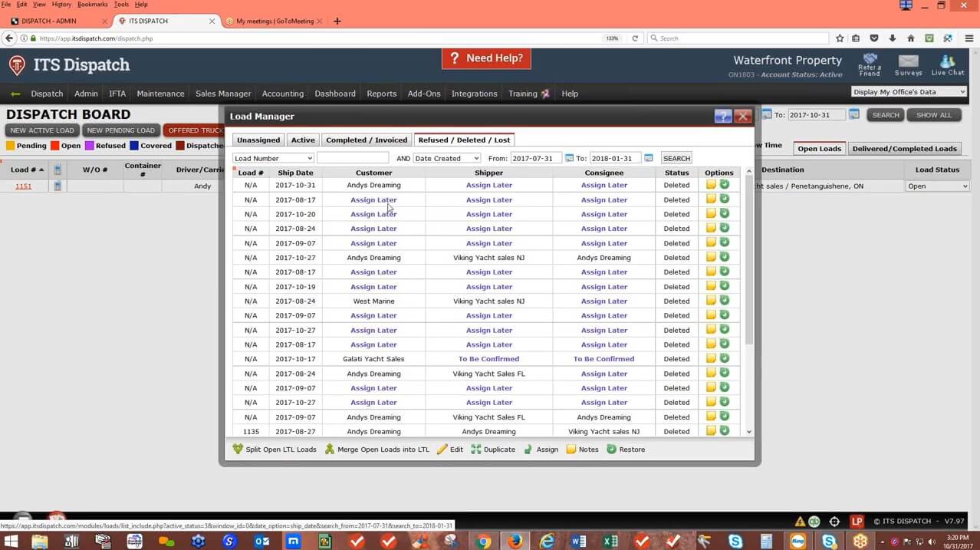Click the Notes icon in the bottom toolbar
Image resolution: width=980 pixels, height=550 pixels.
pyautogui.click(x=571, y=450)
